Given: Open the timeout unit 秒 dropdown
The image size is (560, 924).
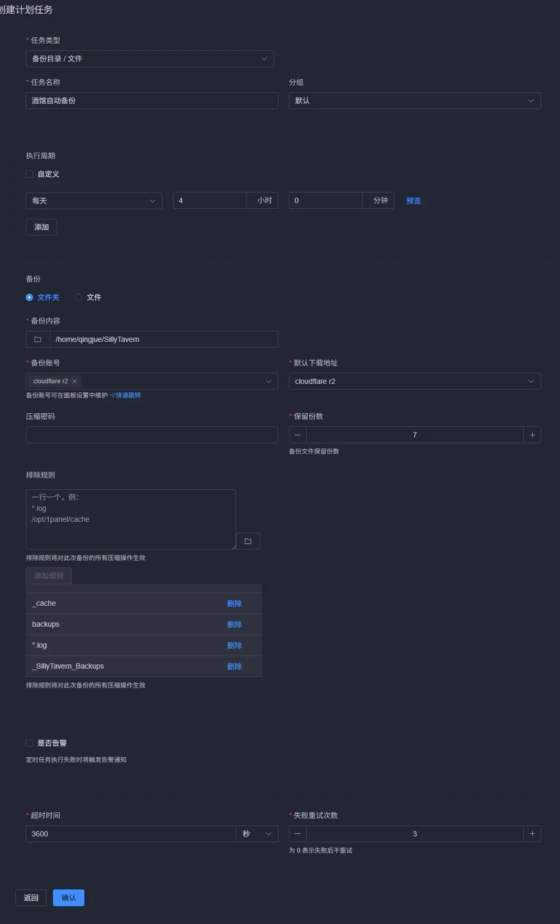Looking at the screenshot, I should 257,834.
